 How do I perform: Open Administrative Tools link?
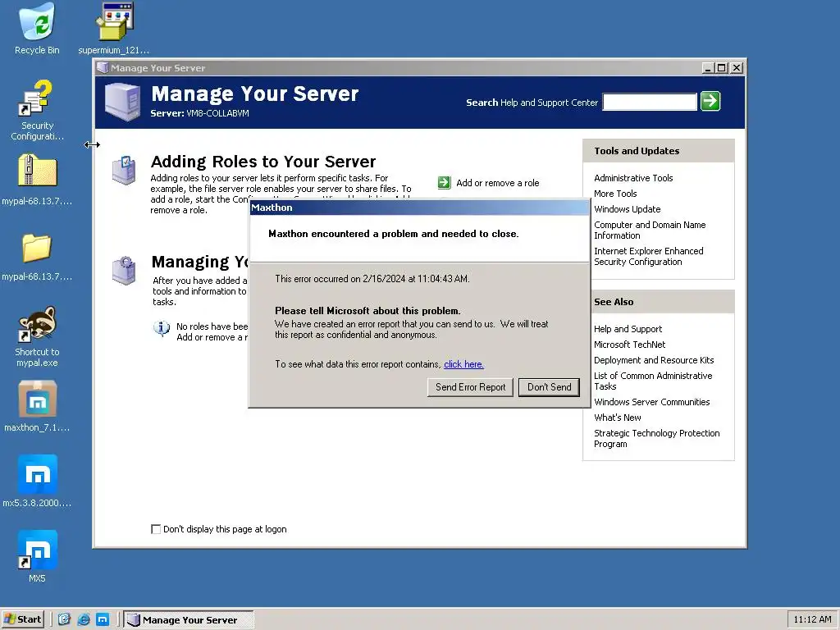633,178
